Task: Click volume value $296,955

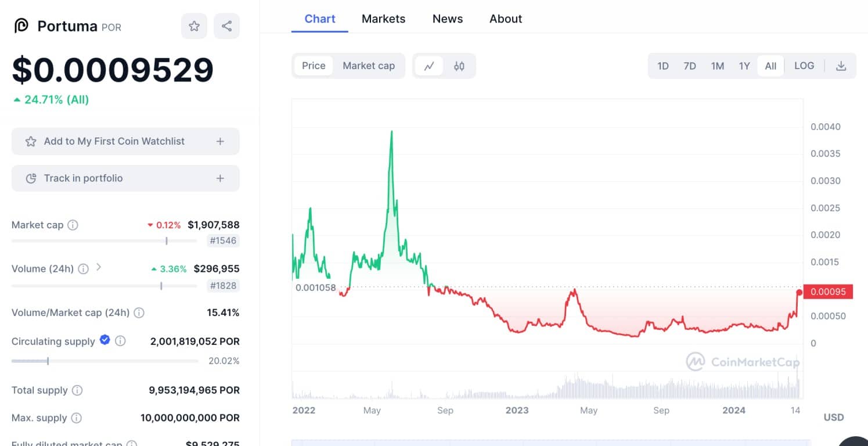Action: click(x=217, y=269)
